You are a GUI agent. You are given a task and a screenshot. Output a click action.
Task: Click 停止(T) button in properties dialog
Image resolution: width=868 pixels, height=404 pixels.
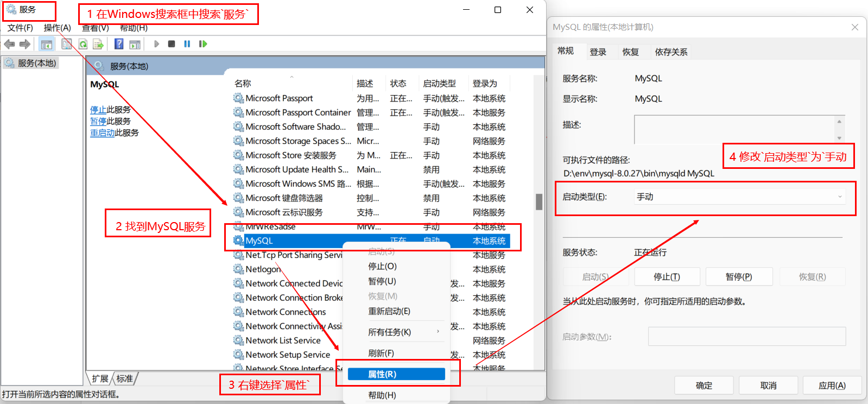[x=667, y=277]
